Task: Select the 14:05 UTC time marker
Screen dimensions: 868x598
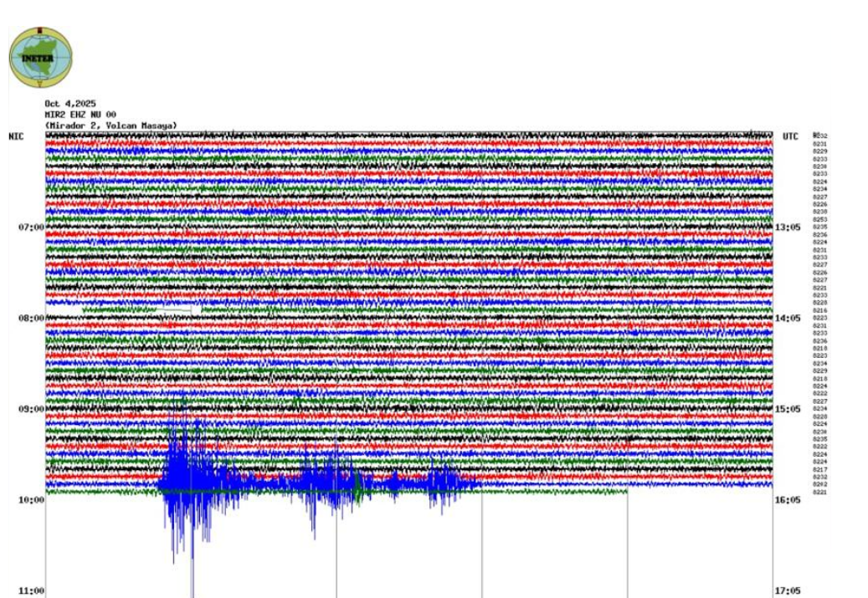Action: (x=788, y=318)
